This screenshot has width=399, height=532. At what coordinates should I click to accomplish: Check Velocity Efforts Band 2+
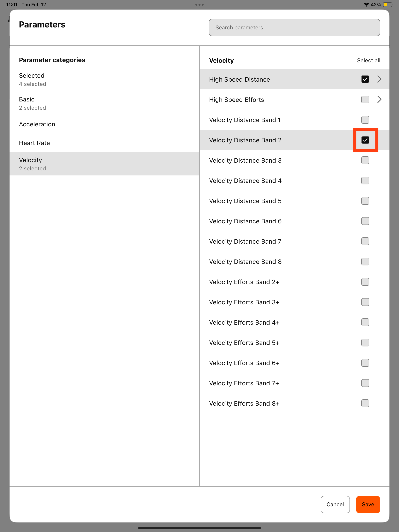pos(365,282)
